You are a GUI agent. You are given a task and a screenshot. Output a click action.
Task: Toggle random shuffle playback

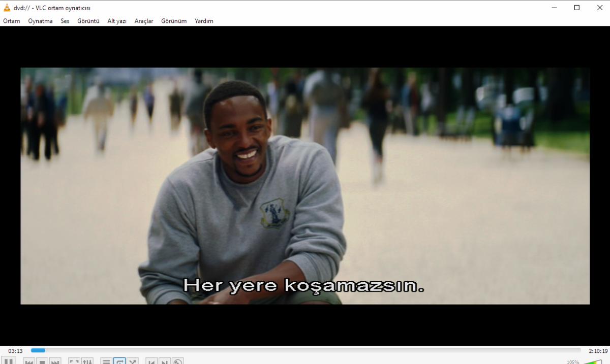[x=133, y=361]
